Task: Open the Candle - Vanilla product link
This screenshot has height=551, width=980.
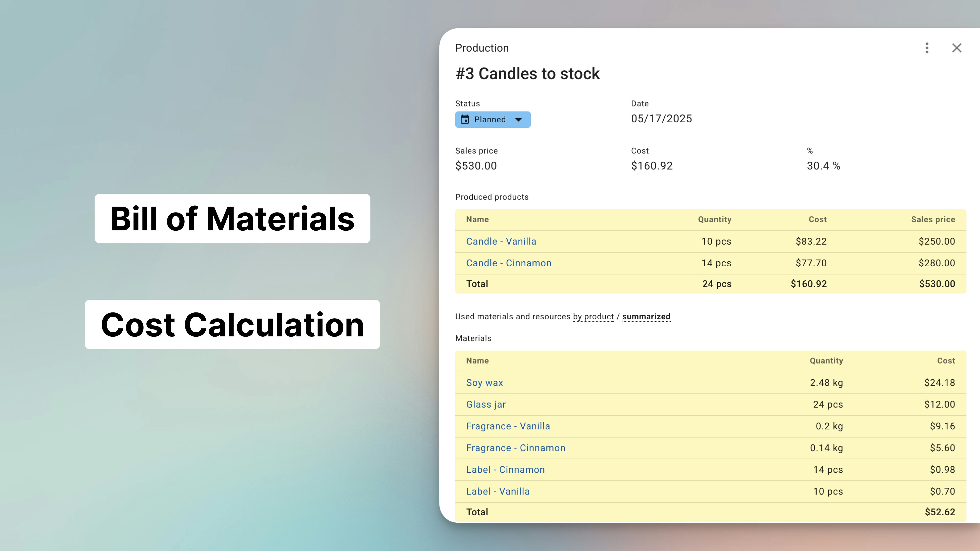Action: 501,241
